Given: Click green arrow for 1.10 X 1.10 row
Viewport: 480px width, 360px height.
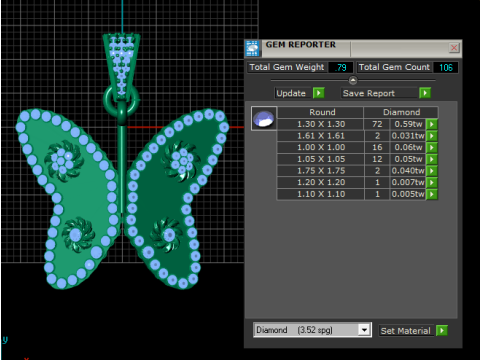Looking at the screenshot, I should coord(432,194).
